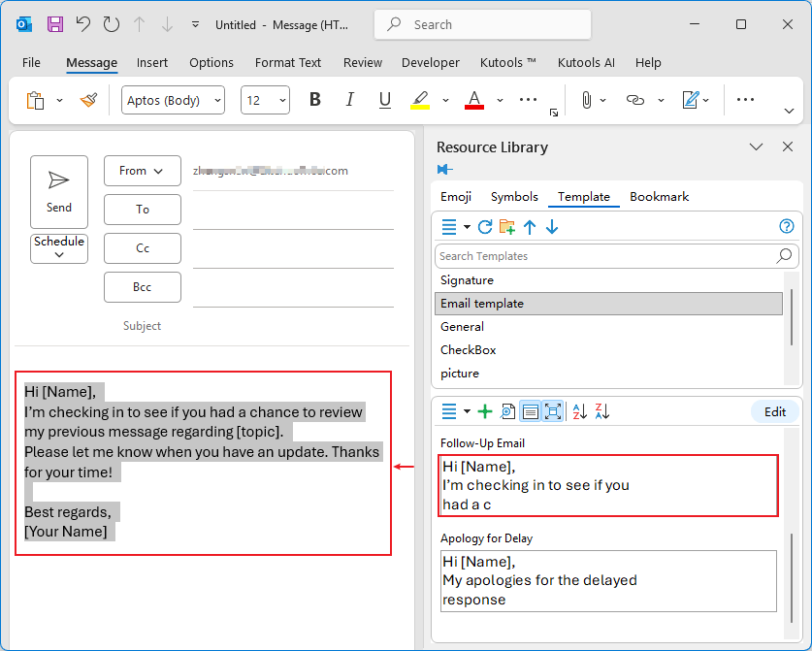Viewport: 812px width, 651px height.
Task: Toggle Bold formatting
Action: pyautogui.click(x=314, y=100)
